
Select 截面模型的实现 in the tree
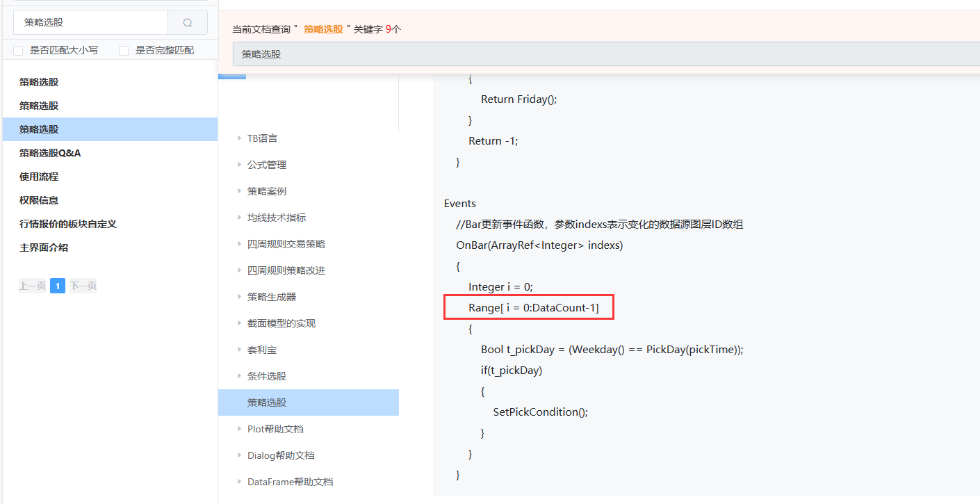281,323
